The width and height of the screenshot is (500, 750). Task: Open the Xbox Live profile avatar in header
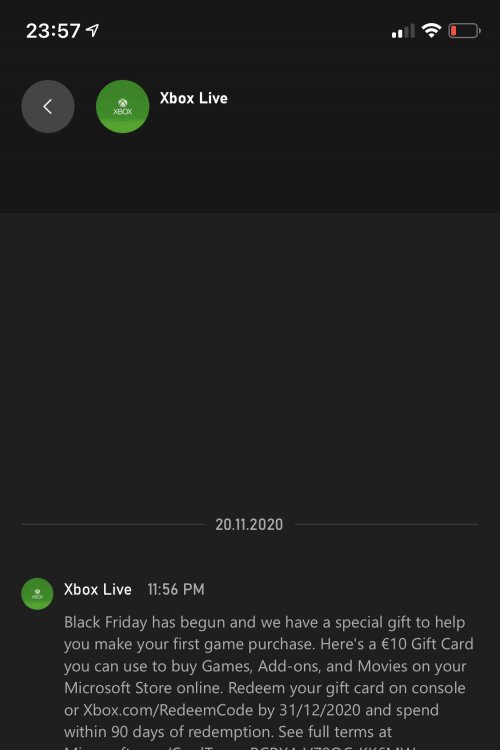click(122, 106)
